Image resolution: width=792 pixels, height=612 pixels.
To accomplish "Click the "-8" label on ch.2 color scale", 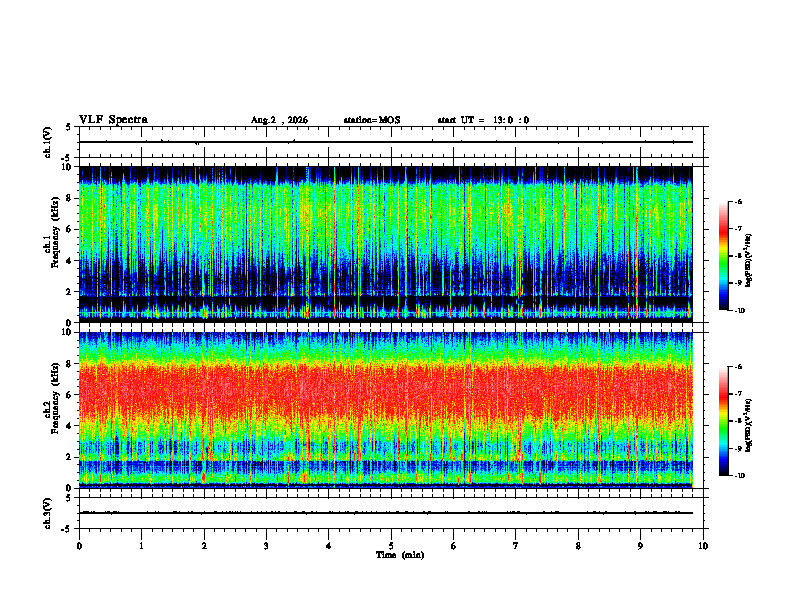I will (738, 421).
